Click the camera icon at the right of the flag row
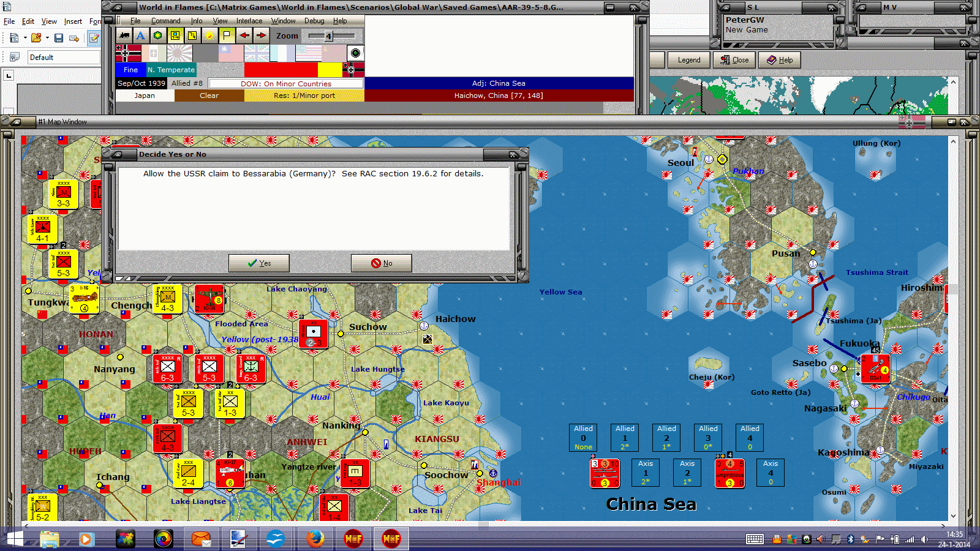980x551 pixels. [355, 53]
